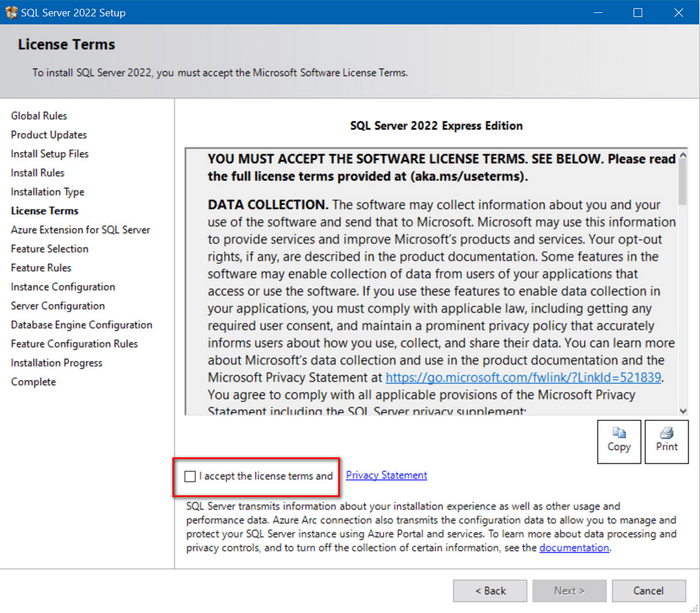The height and width of the screenshot is (613, 700).
Task: Click the SQL Server Setup title bar icon
Action: (11, 13)
